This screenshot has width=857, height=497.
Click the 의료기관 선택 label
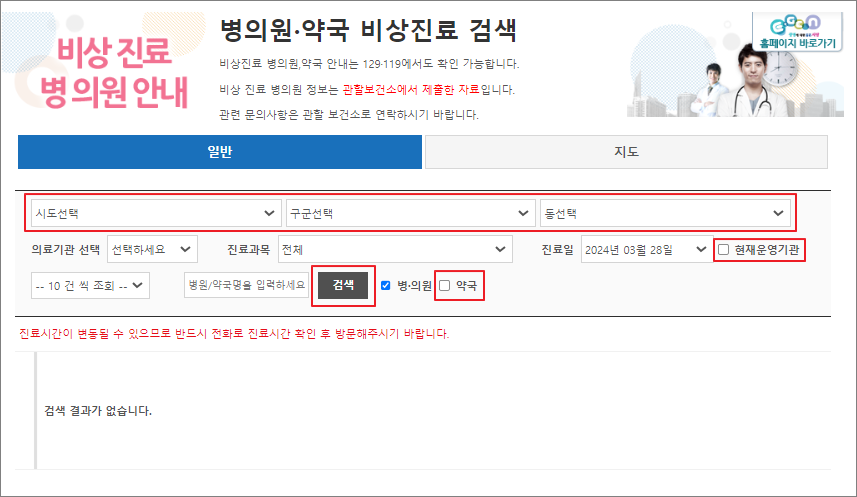click(66, 249)
